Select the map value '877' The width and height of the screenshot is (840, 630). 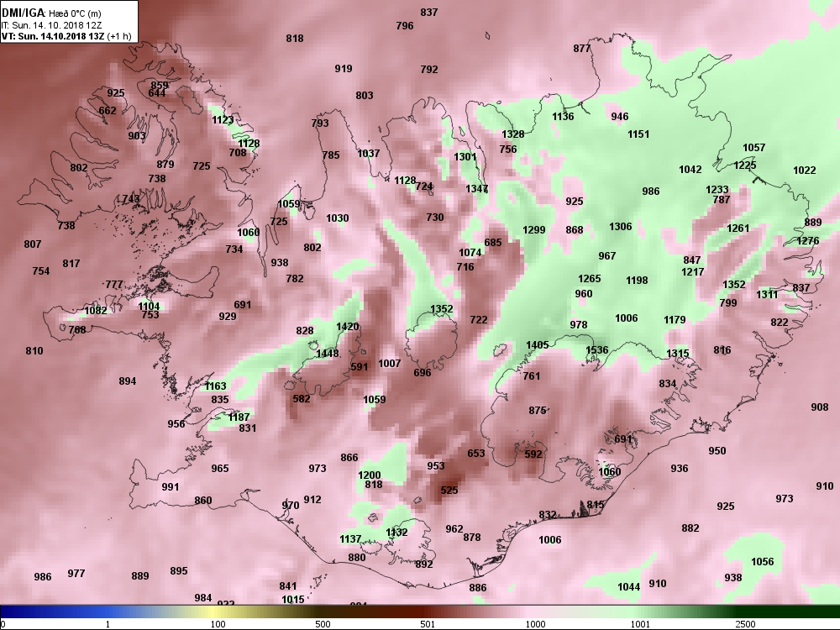[x=582, y=48]
